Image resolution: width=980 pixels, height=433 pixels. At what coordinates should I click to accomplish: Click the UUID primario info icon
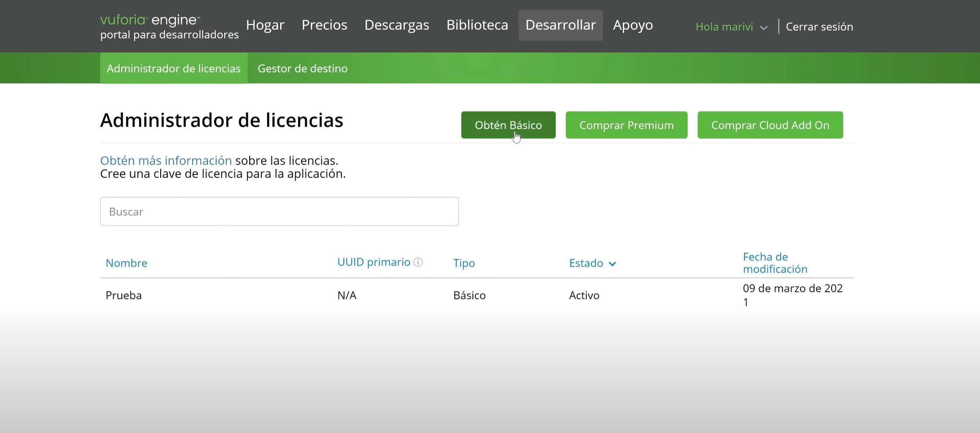pos(418,262)
